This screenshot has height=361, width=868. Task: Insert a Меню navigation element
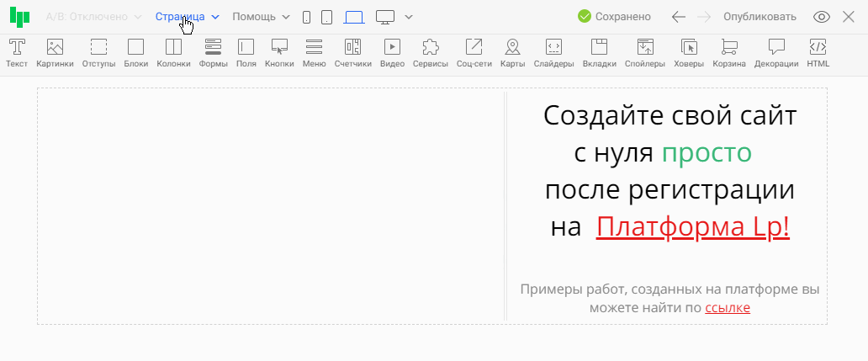coord(314,53)
